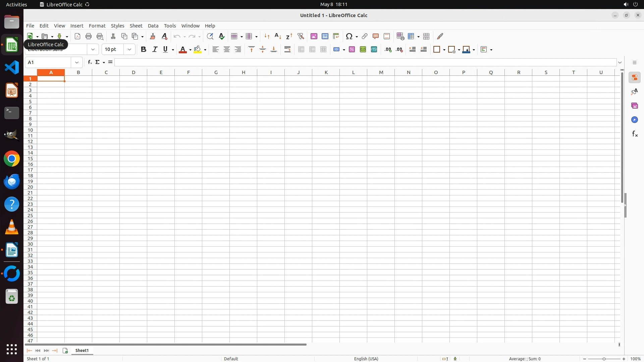
Task: Toggle Bold formatting
Action: click(144, 50)
